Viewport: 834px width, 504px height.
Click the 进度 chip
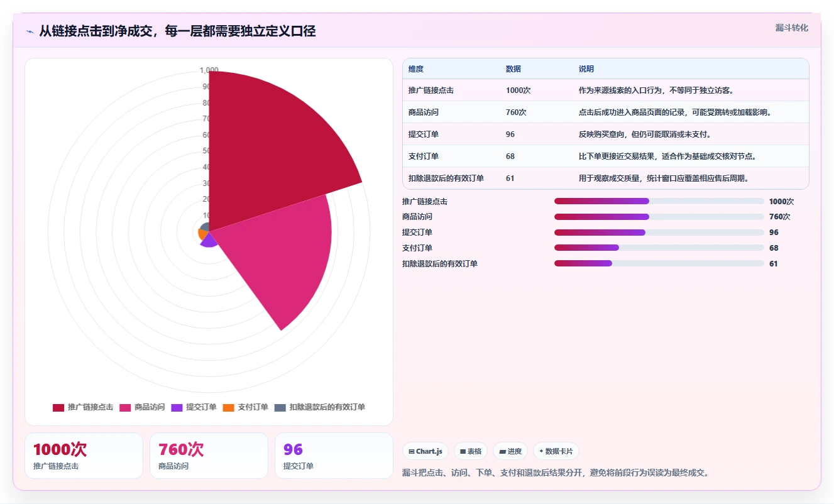510,451
